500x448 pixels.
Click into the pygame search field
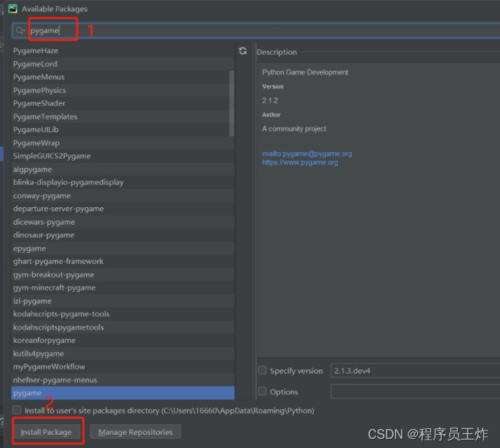click(256, 31)
